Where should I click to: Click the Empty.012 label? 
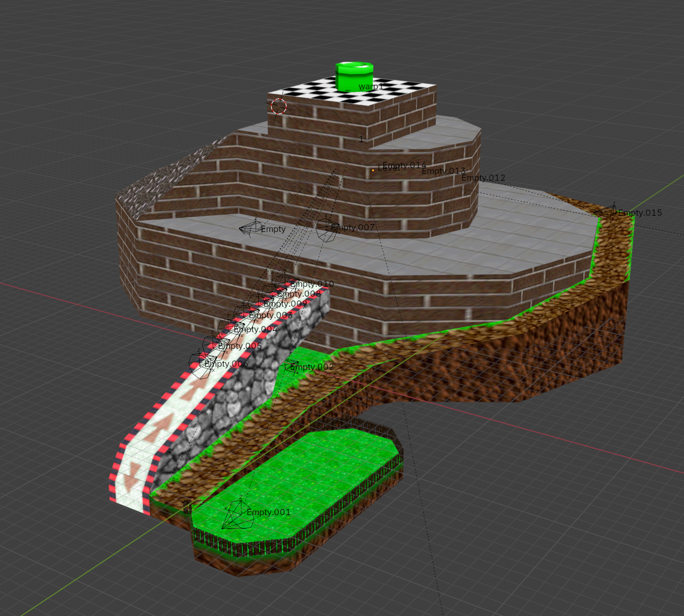(x=483, y=178)
